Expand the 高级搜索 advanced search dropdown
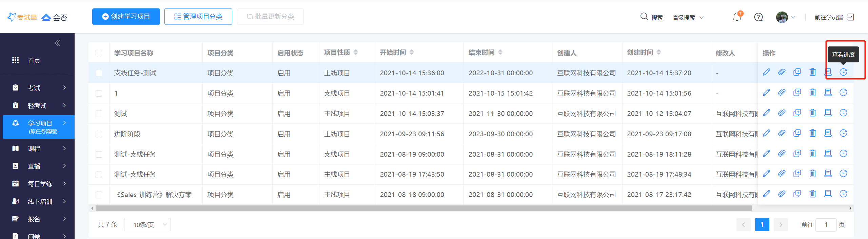The image size is (868, 239). (688, 17)
